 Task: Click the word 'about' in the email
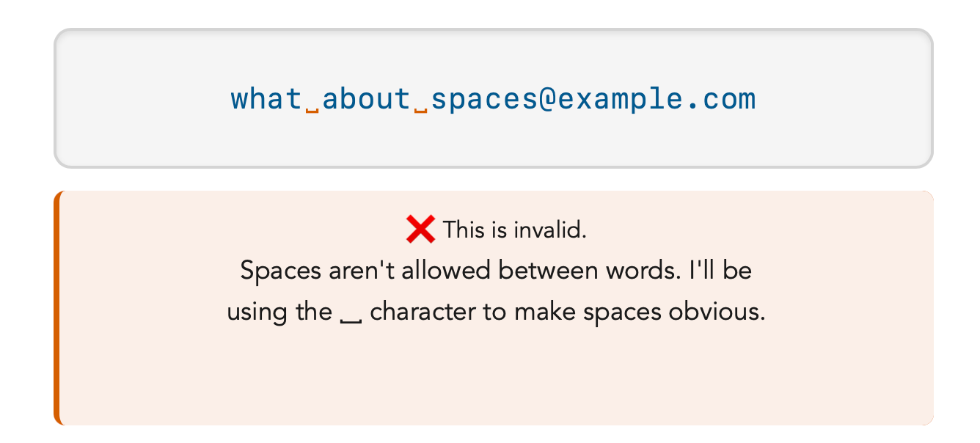point(367,98)
